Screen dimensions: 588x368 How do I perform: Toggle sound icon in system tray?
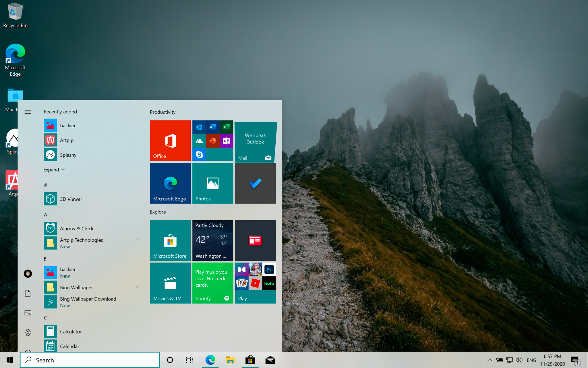point(518,360)
